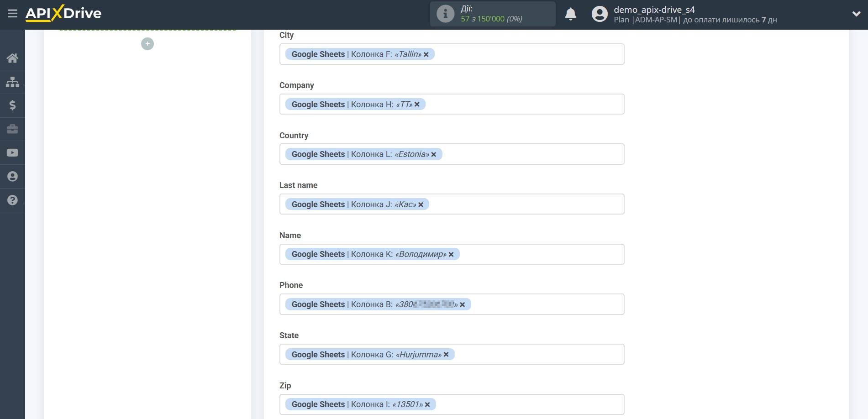Image resolution: width=868 pixels, height=419 pixels.
Task: Open notifications bell
Action: 570,14
